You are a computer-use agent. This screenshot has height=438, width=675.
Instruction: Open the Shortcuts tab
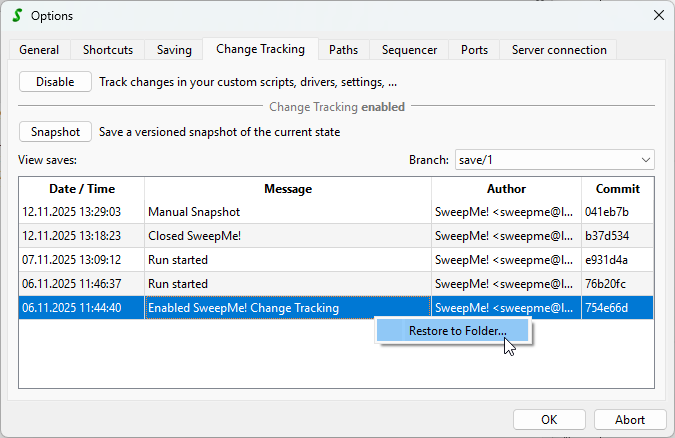point(108,50)
